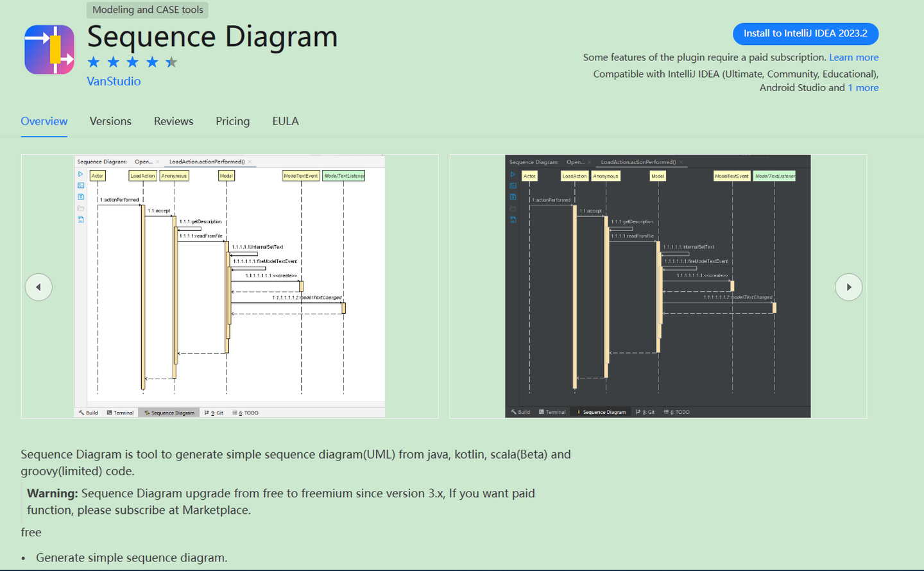Click the open folder icon in the sidebar
The image size is (924, 571).
(81, 208)
